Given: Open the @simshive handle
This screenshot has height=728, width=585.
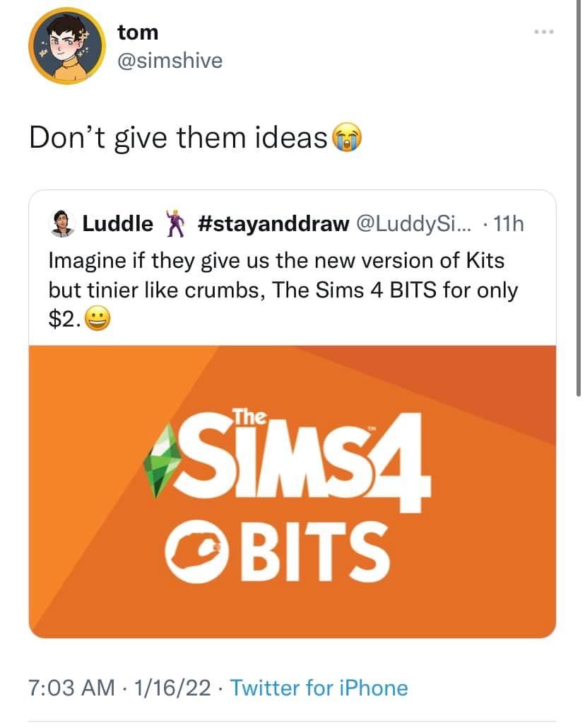Looking at the screenshot, I should coord(170,61).
